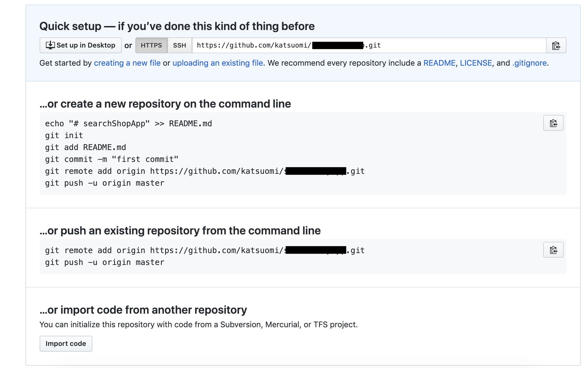Viewport: 588px width, 368px height.
Task: Copy the HTTPS clone URL to clipboard
Action: tap(556, 45)
